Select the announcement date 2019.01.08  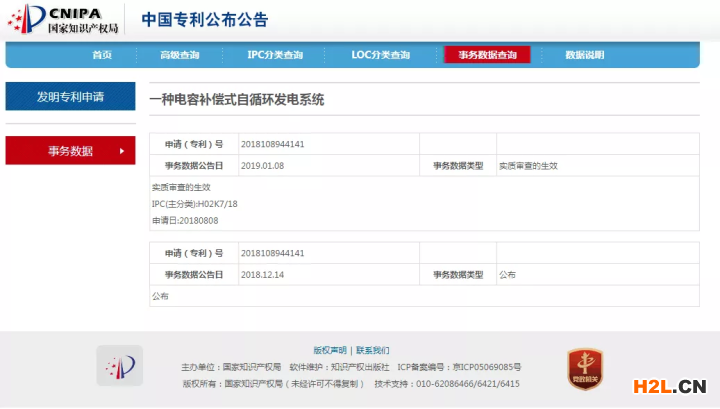click(x=262, y=166)
